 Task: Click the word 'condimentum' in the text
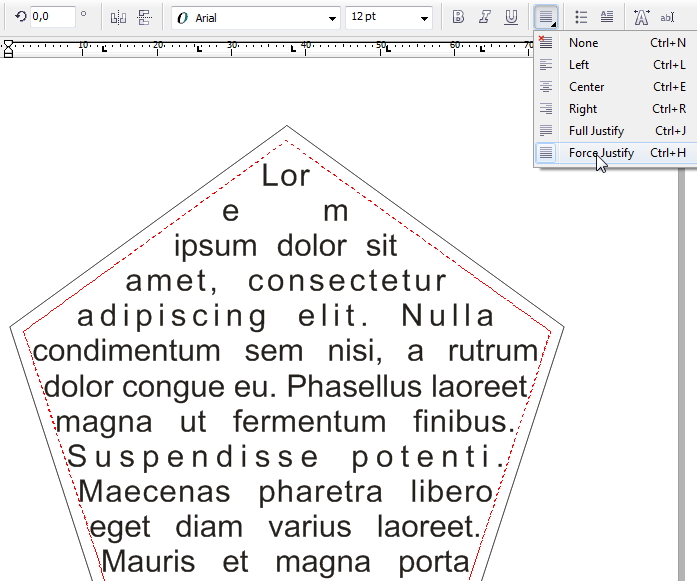[x=127, y=351]
